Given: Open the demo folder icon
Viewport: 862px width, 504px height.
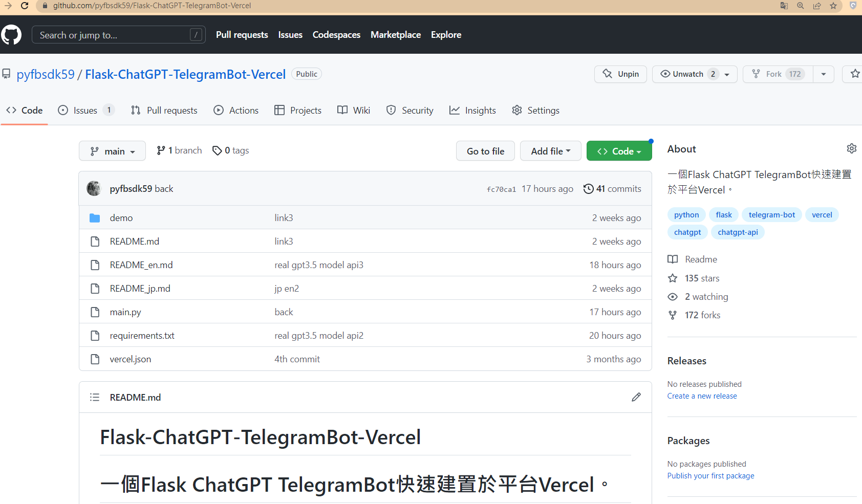Looking at the screenshot, I should tap(95, 218).
